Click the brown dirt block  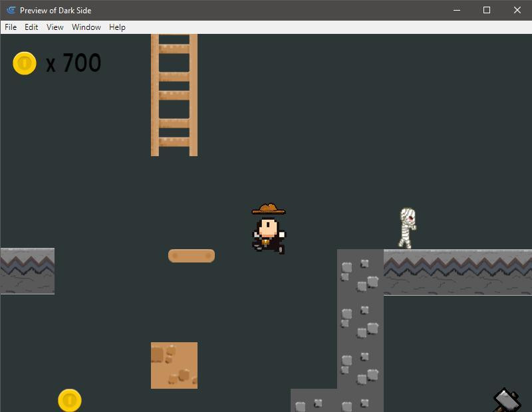174,365
